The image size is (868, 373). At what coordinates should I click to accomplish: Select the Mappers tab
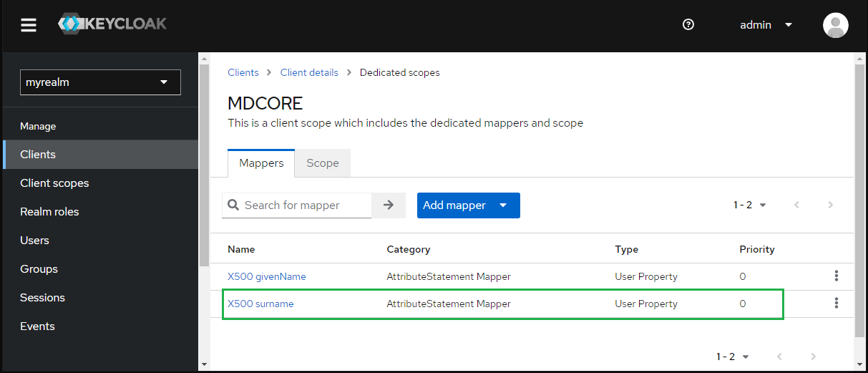[x=261, y=163]
